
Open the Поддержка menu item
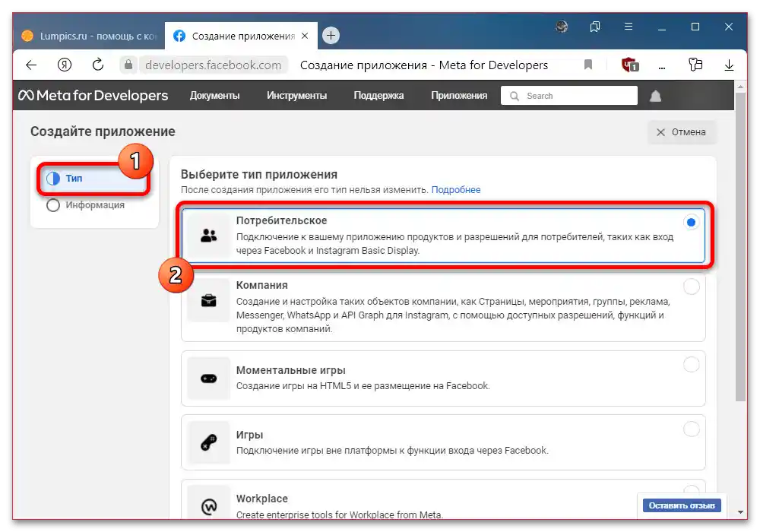click(378, 95)
